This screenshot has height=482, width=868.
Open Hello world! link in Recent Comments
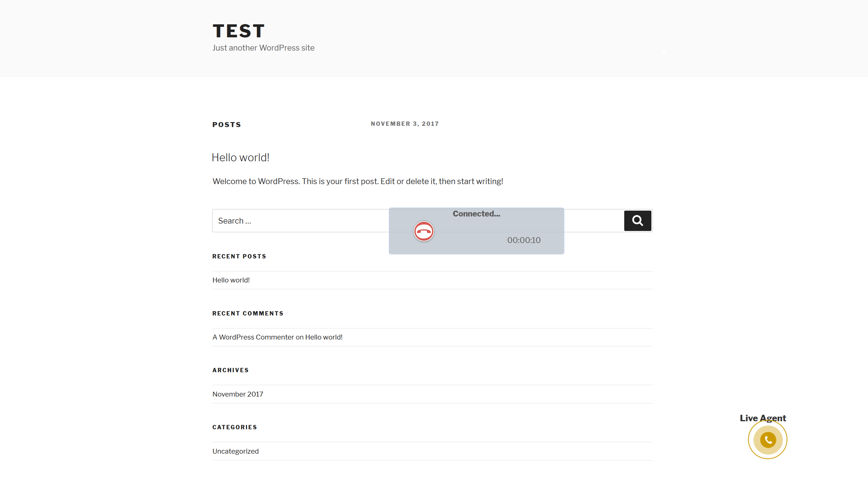(323, 337)
